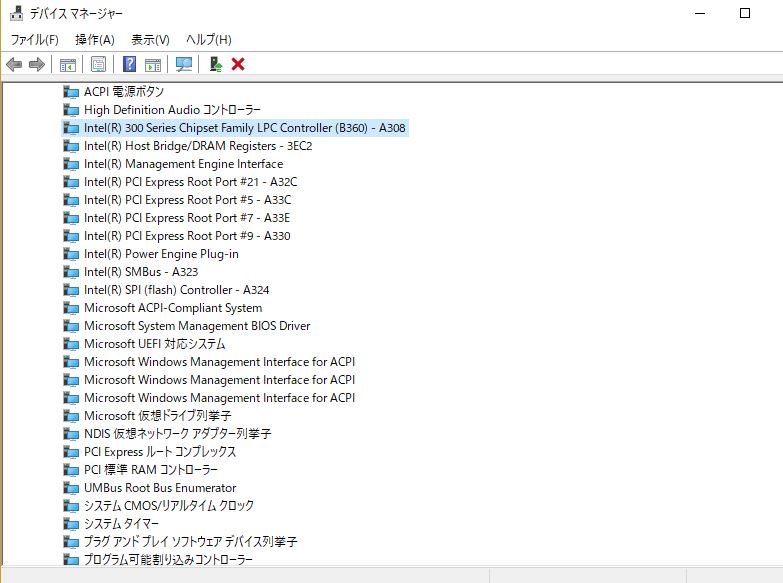Select プログラム可能割り込みコントローラー entry
Screen dimensions: 783x583
[x=168, y=560]
